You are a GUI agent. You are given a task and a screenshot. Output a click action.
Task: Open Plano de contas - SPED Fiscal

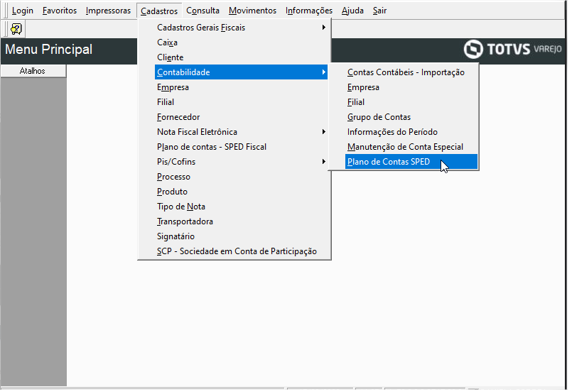[241, 147]
